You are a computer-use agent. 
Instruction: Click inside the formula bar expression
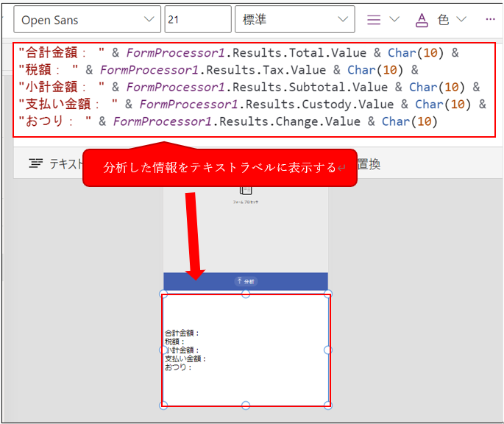pyautogui.click(x=250, y=88)
